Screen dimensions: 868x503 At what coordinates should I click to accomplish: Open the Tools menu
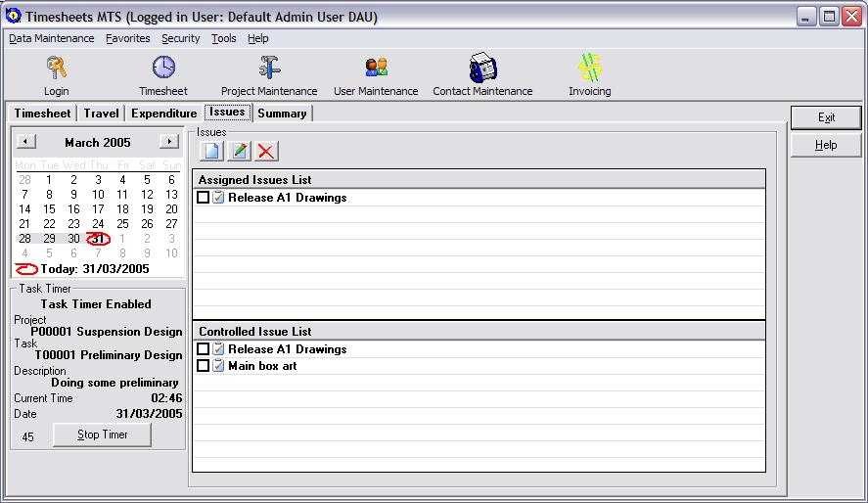pos(224,38)
